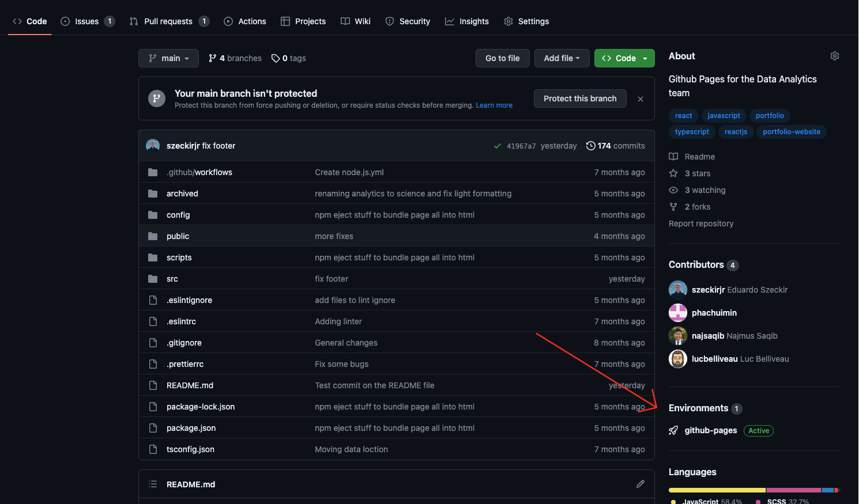
Task: Open the Contributors section heading
Action: point(703,264)
